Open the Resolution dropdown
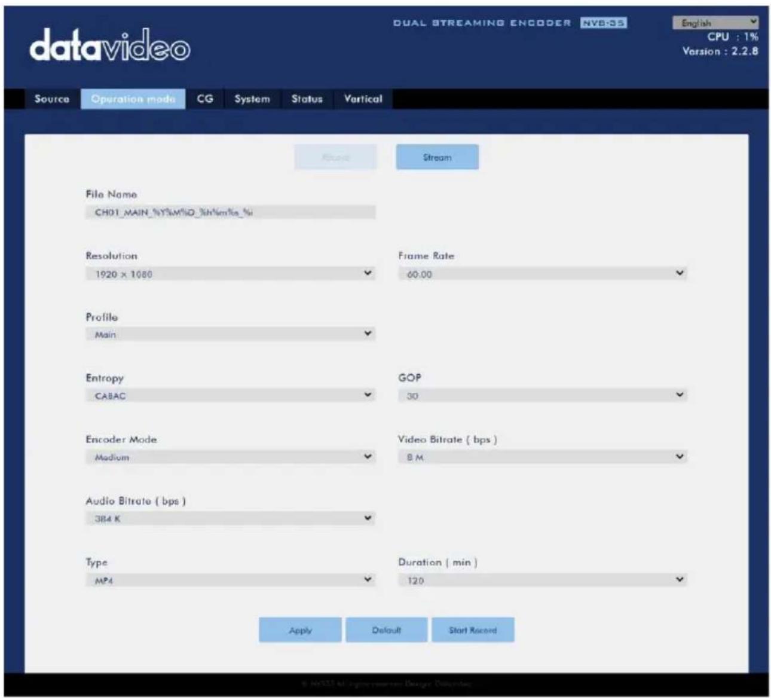This screenshot has height=700, width=771. click(231, 274)
